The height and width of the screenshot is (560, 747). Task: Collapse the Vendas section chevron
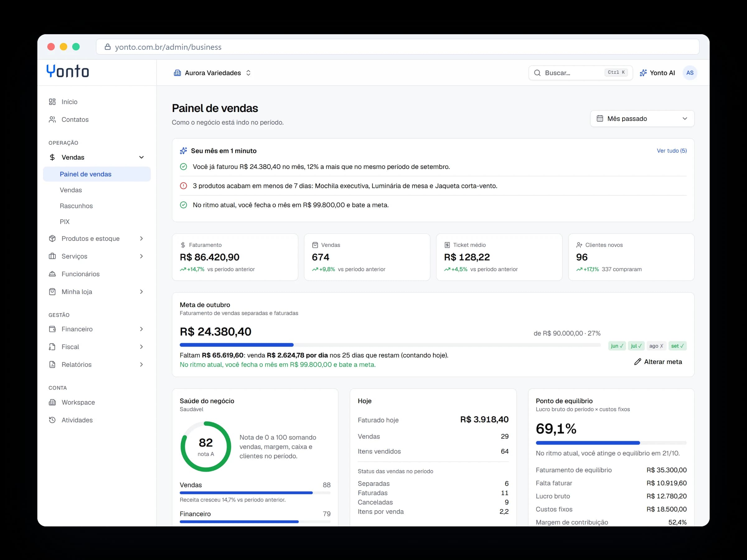point(142,157)
